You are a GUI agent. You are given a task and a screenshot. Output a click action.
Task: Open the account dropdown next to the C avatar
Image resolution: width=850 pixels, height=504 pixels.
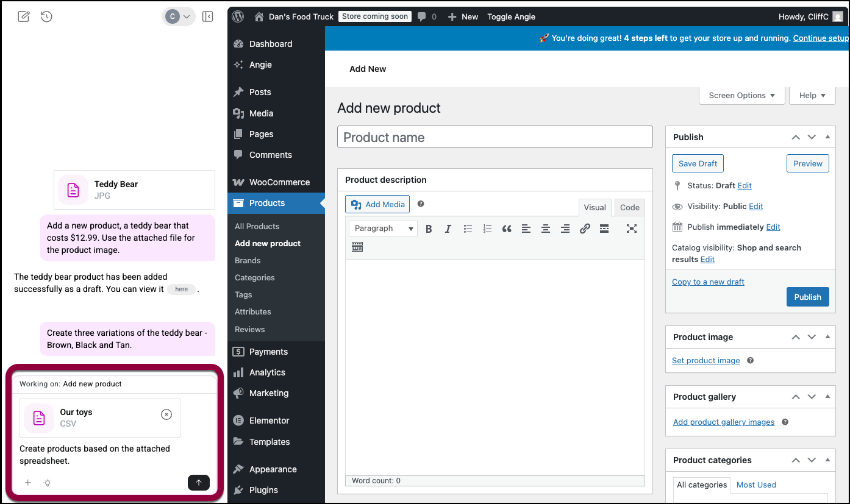click(187, 16)
